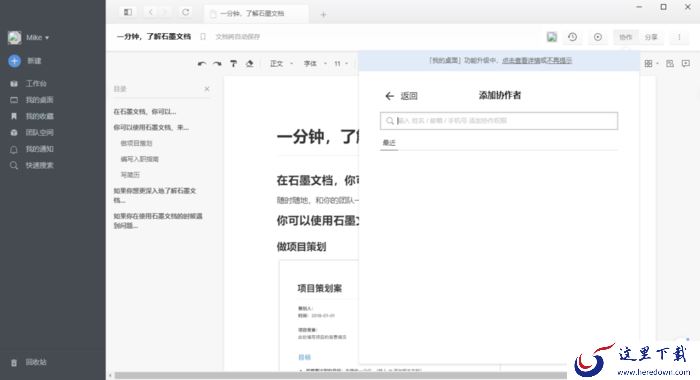The height and width of the screenshot is (380, 700).
Task: Minimize the application window
Action: pyautogui.click(x=639, y=7)
